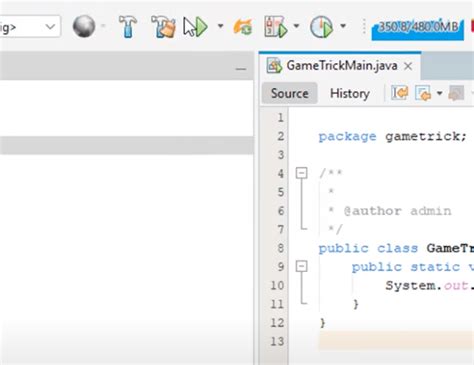Viewport: 474px width, 365px height.
Task: Click the Profile Project icon
Action: [321, 27]
